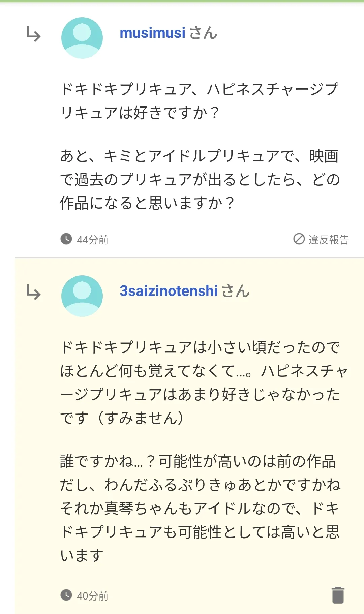This screenshot has width=364, height=614.
Task: Click the reply paragraph starting 誰ですかね
Action: point(200,508)
